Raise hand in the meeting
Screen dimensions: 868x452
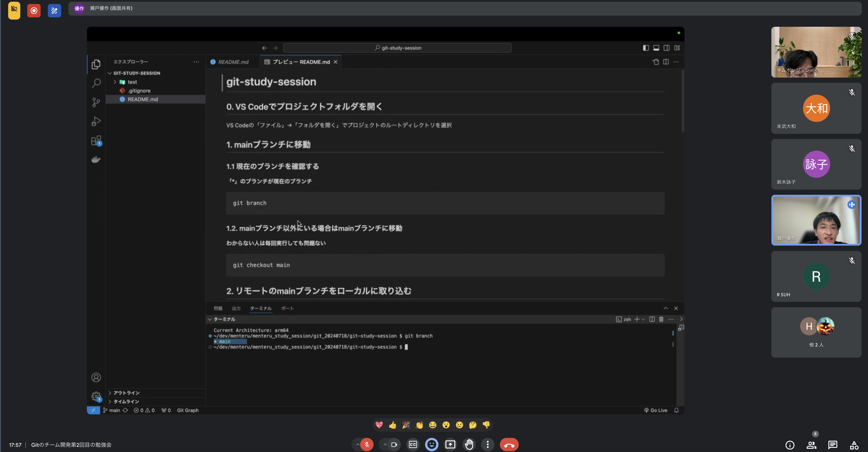pyautogui.click(x=469, y=444)
